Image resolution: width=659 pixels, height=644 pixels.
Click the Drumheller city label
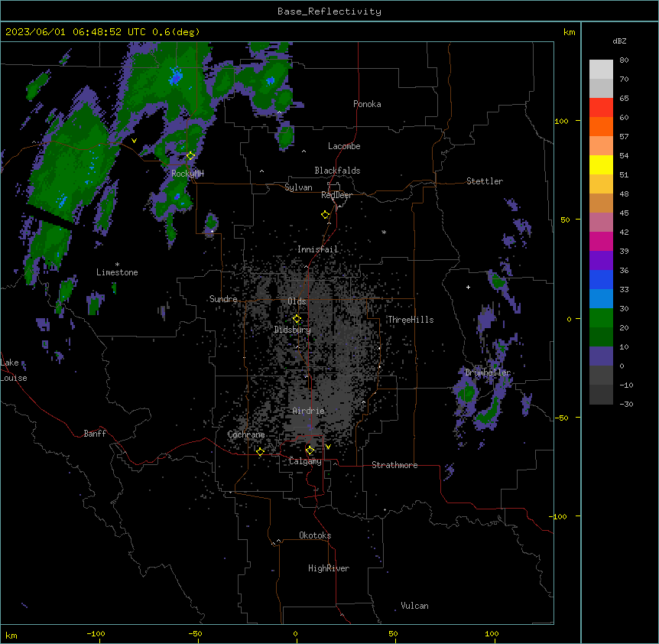click(x=488, y=372)
